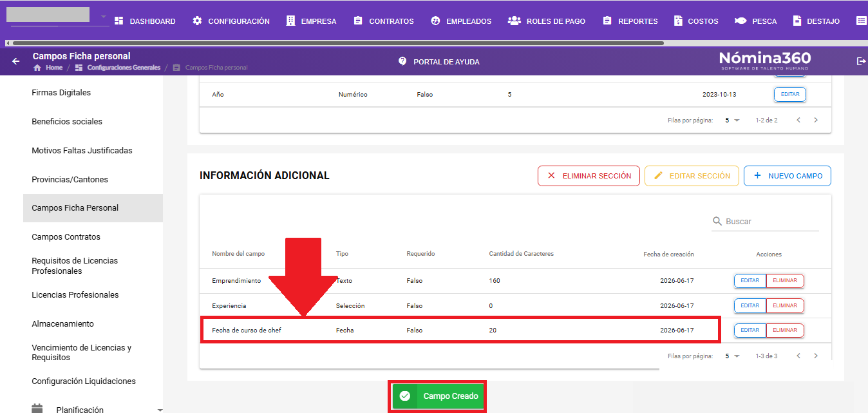Click the Planificación calendar icon
Viewport: 868px width, 413px height.
click(x=37, y=409)
